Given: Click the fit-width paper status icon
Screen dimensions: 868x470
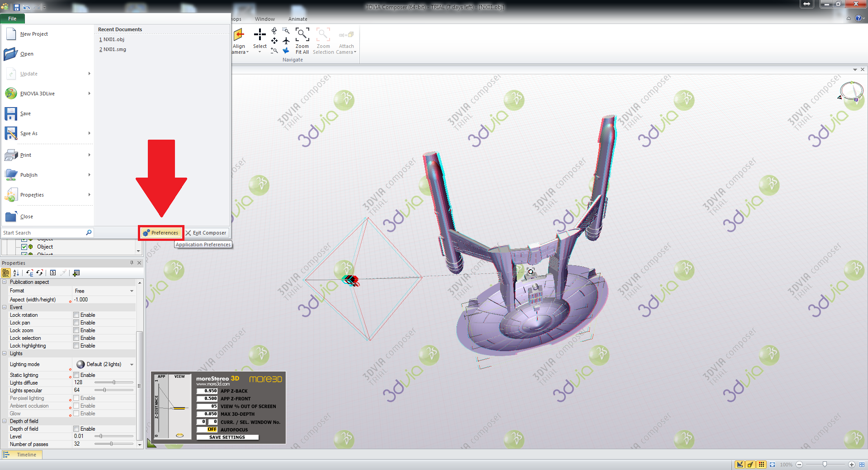Looking at the screenshot, I should tap(772, 465).
